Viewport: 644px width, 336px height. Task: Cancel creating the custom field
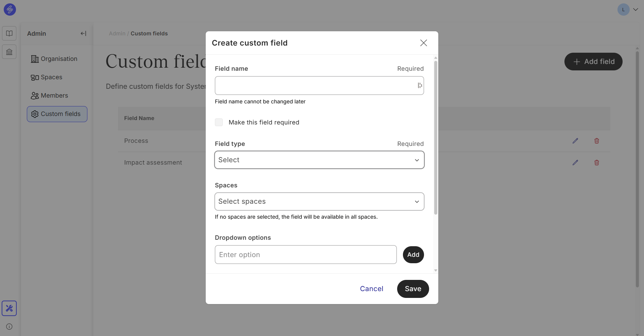coord(371,289)
